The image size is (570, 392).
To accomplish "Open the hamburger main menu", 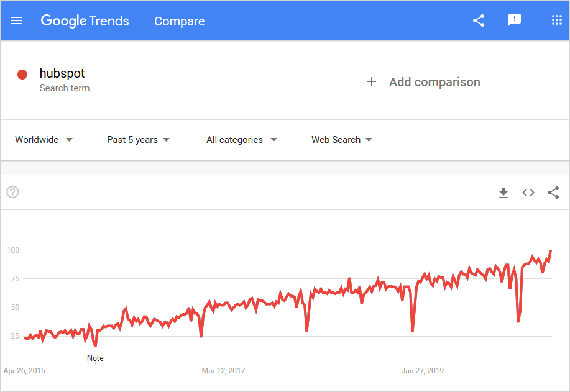I will coord(17,21).
